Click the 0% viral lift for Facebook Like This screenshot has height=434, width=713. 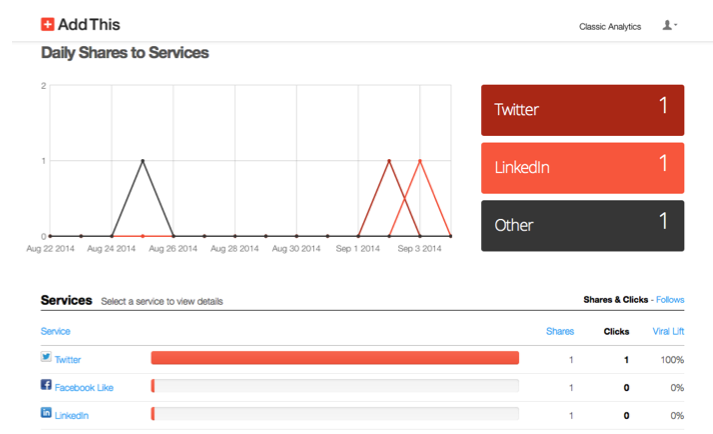click(677, 388)
